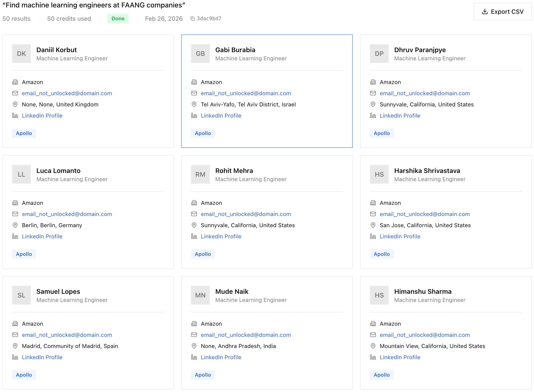The height and width of the screenshot is (392, 534).
Task: Click the Done status badge
Action: pyautogui.click(x=118, y=18)
